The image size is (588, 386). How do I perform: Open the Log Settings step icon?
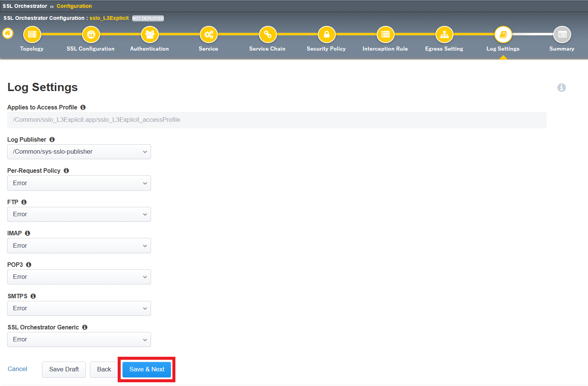coord(503,34)
